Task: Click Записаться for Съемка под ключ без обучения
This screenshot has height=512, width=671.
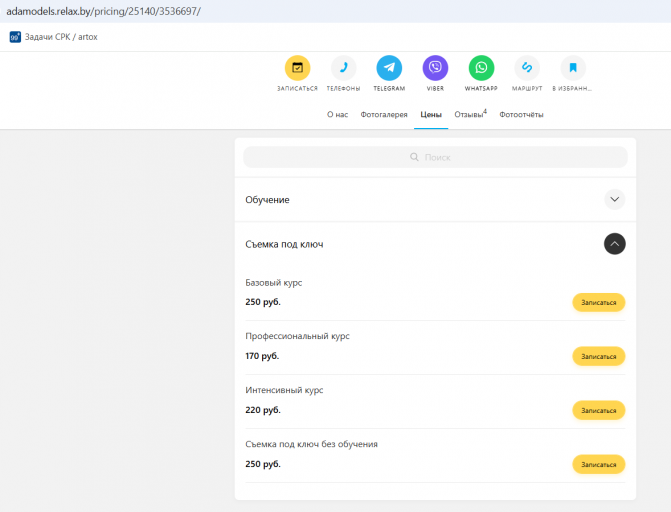Action: (599, 464)
